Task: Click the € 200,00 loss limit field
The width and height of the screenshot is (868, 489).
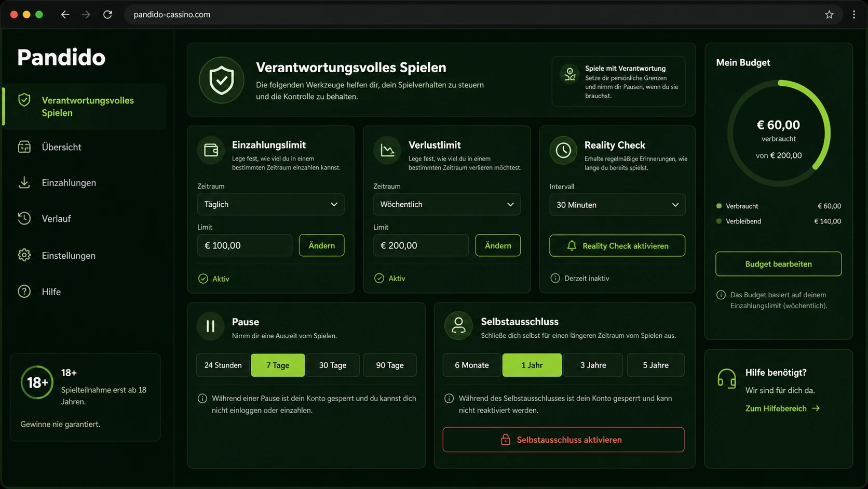Action: (x=421, y=245)
